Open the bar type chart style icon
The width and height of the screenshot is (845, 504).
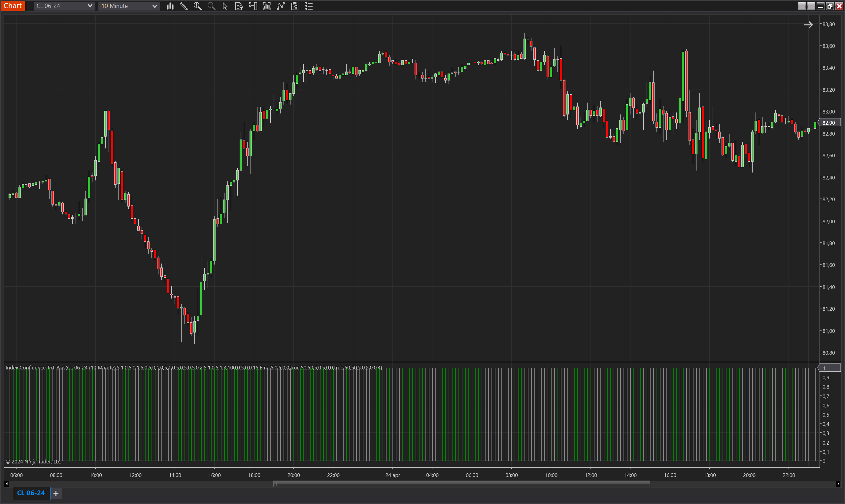170,6
